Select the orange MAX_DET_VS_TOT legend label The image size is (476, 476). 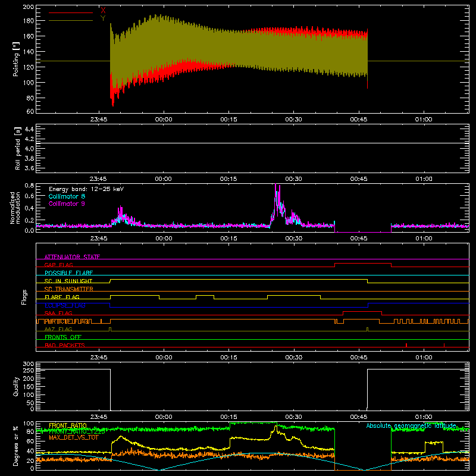(74, 437)
